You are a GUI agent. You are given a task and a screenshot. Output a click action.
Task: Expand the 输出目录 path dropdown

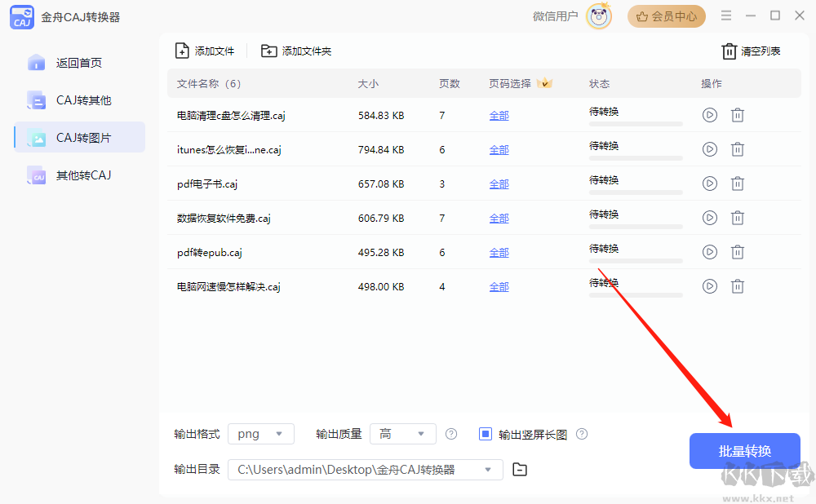click(x=366, y=470)
